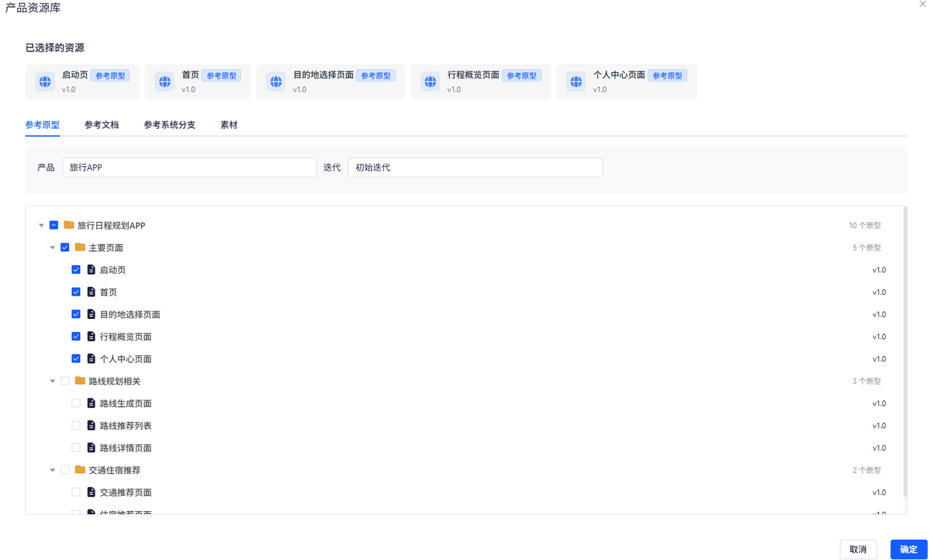Click the document icon of 目的地选择页面 row

[91, 315]
